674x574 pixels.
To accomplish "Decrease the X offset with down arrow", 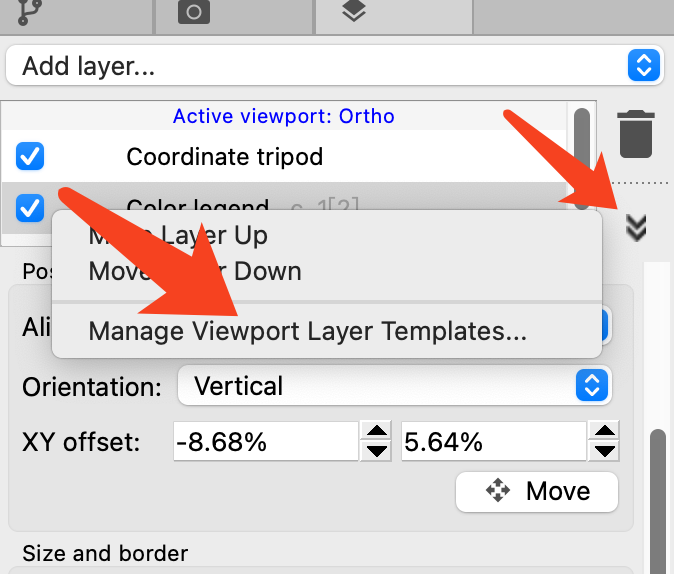I will tap(376, 450).
